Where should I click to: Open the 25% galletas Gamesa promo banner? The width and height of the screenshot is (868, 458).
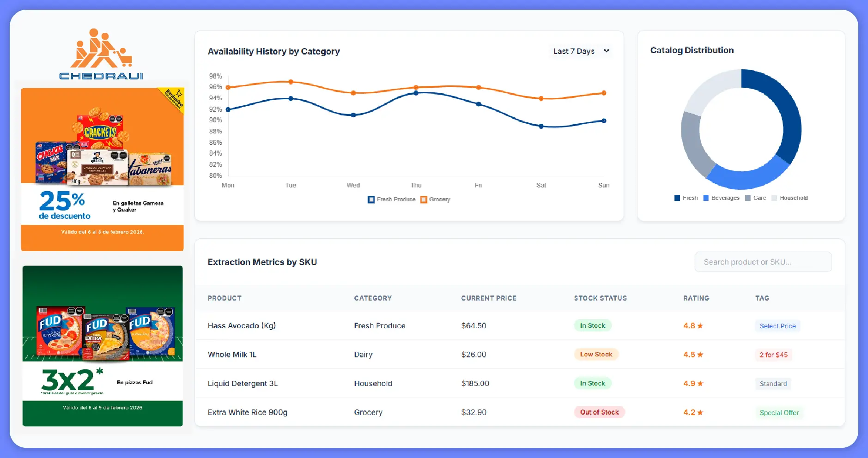tap(102, 169)
